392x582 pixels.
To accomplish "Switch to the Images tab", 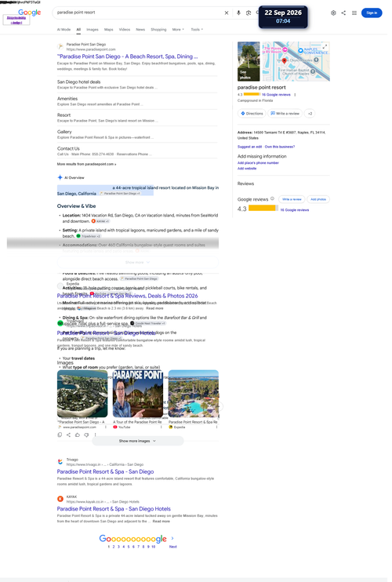I will [93, 29].
